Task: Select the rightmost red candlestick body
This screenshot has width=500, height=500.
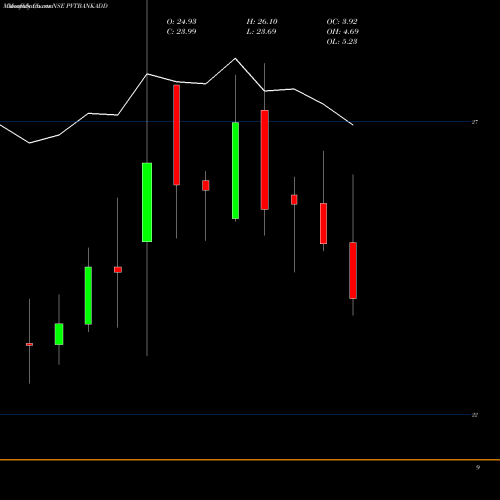Action: (353, 270)
